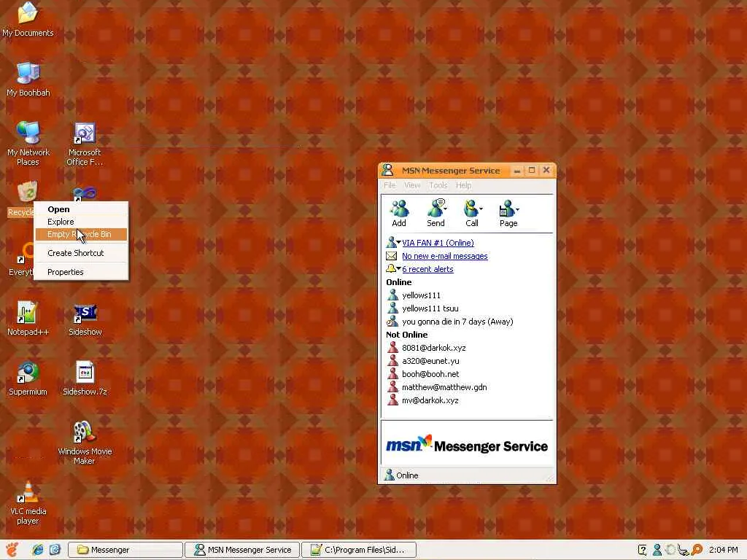
Task: Choose Empty Recycle Bin from context menu
Action: pyautogui.click(x=81, y=234)
